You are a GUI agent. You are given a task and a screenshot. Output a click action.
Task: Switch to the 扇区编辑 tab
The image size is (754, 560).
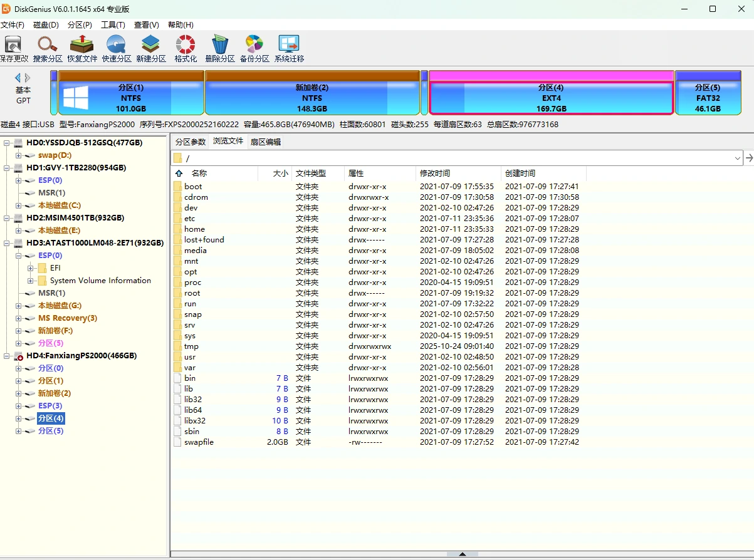(265, 142)
